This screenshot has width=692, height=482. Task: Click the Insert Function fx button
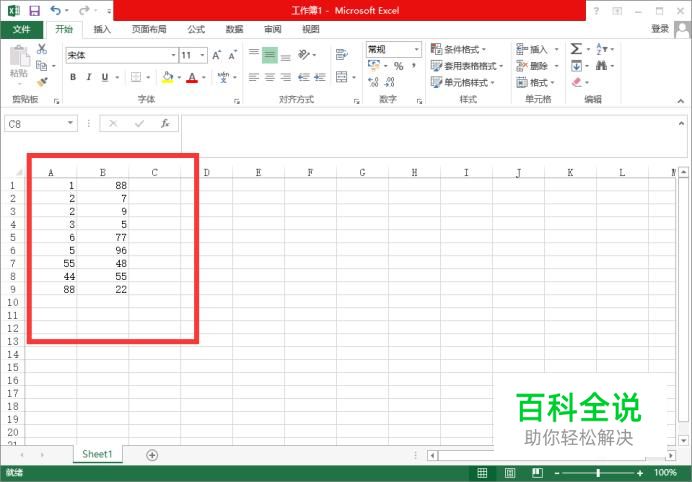[x=165, y=124]
